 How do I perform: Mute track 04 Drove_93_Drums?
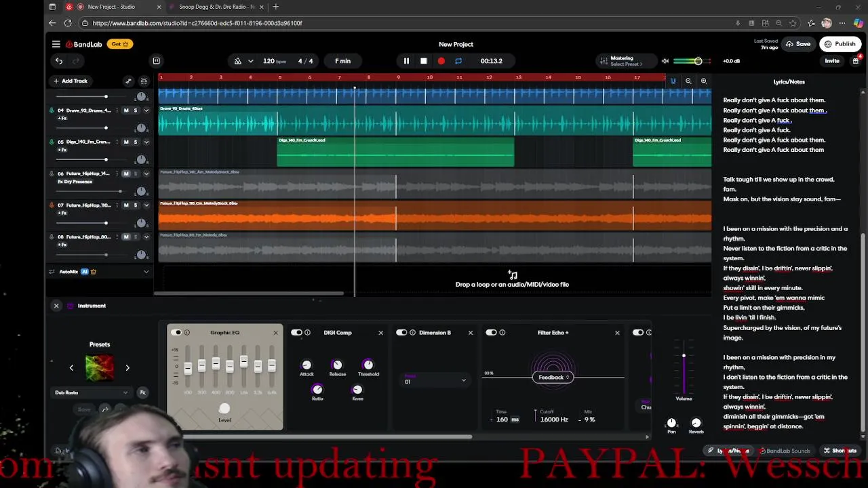click(x=125, y=110)
